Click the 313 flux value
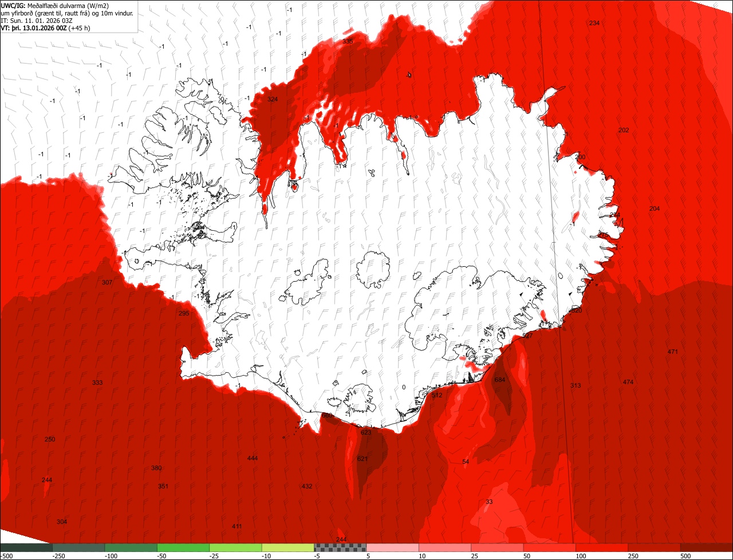 click(576, 386)
